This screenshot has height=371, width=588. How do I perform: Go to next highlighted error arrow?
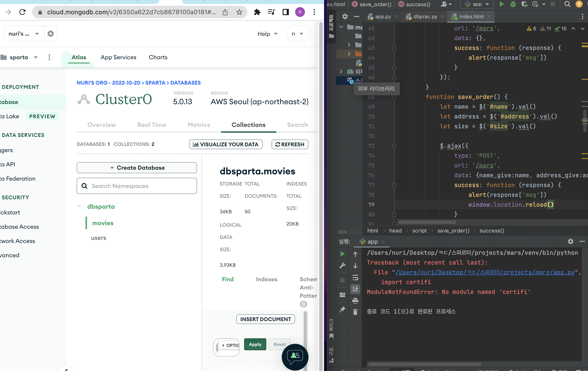pos(582,29)
